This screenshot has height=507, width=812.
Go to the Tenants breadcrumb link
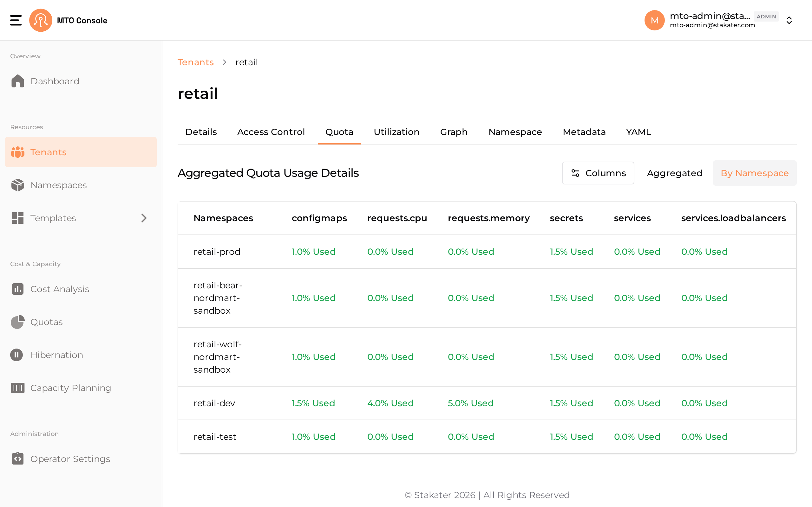[x=195, y=62]
